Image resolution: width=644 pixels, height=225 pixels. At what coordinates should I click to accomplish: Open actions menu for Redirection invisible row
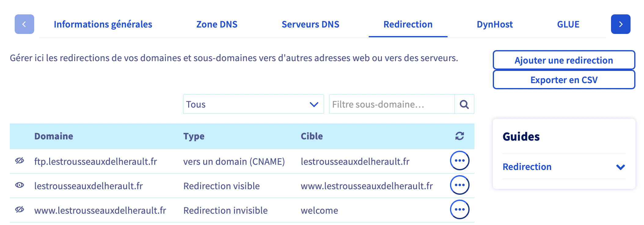point(459,210)
